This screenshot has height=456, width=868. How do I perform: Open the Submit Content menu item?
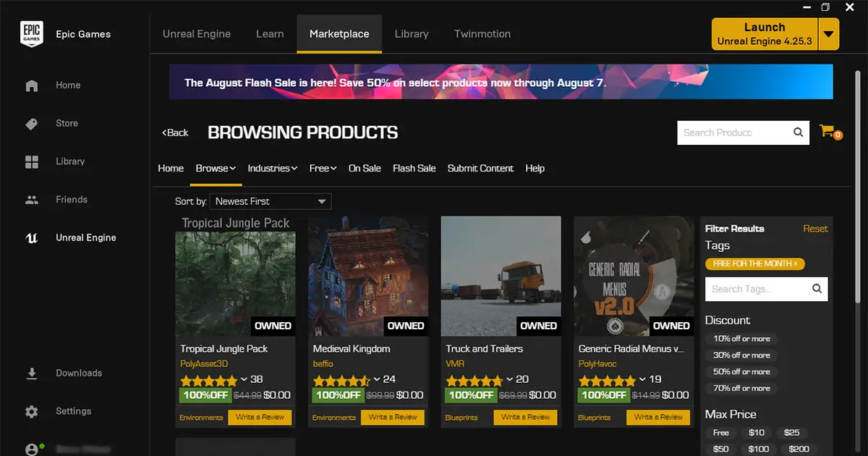480,168
